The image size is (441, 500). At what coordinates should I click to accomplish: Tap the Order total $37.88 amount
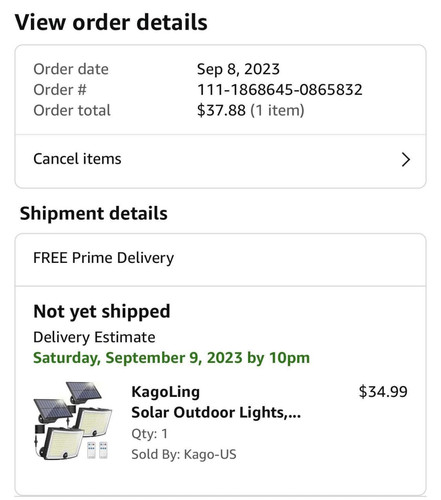tap(221, 110)
